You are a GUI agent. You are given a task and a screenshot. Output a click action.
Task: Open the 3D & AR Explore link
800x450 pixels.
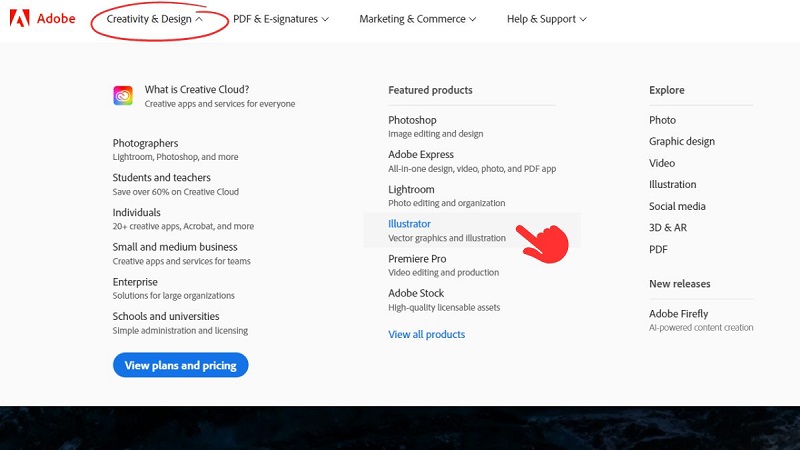[667, 228]
